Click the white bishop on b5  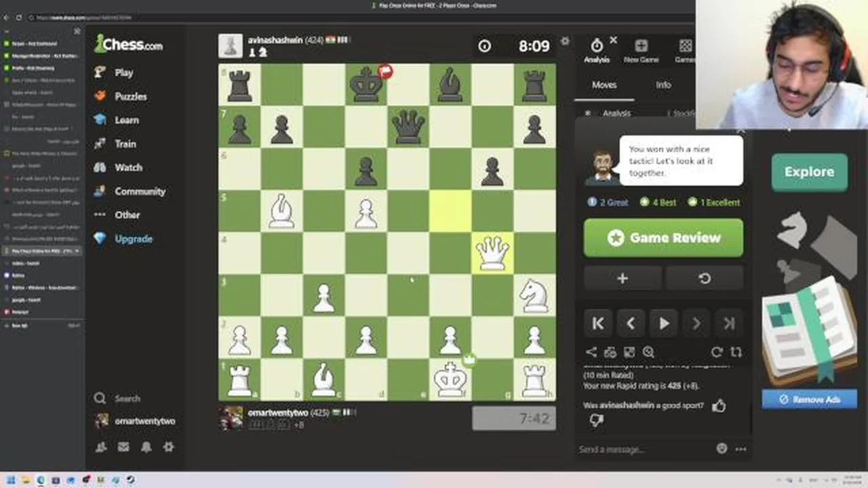(x=281, y=211)
